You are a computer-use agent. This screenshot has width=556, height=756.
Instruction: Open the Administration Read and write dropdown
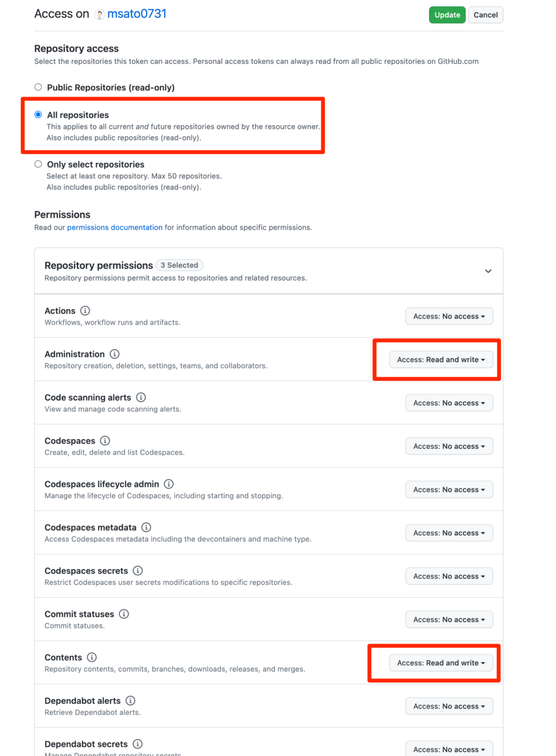click(441, 359)
